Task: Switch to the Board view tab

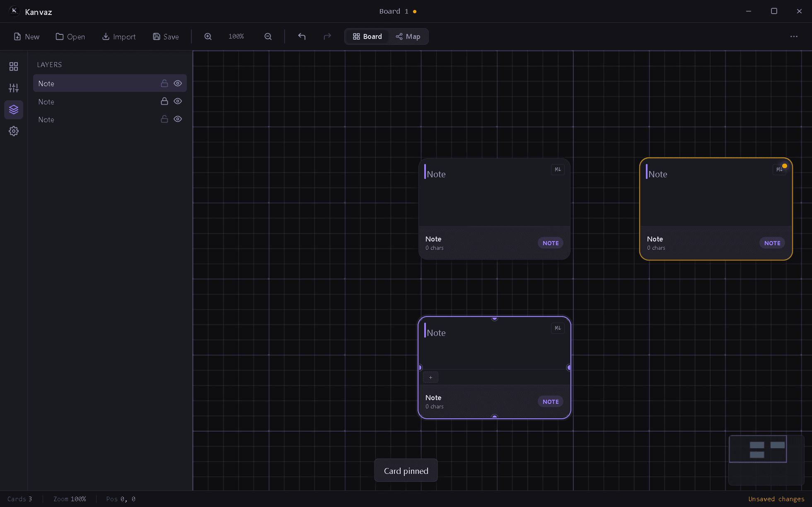Action: pyautogui.click(x=367, y=36)
